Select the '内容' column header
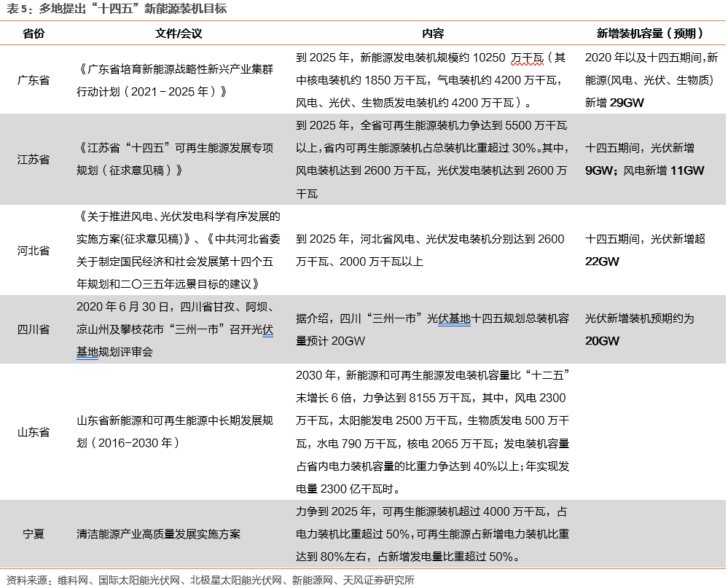Image resolution: width=728 pixels, height=588 pixels. pyautogui.click(x=433, y=34)
